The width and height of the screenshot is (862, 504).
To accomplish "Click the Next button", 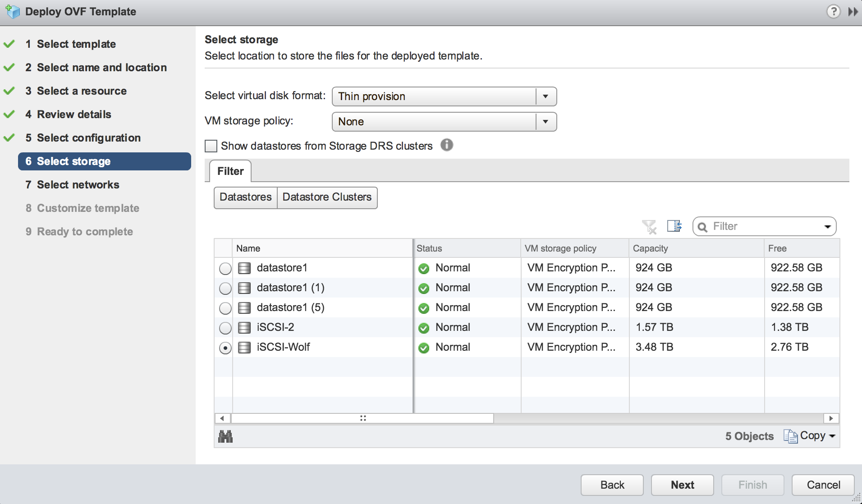I will click(x=682, y=485).
